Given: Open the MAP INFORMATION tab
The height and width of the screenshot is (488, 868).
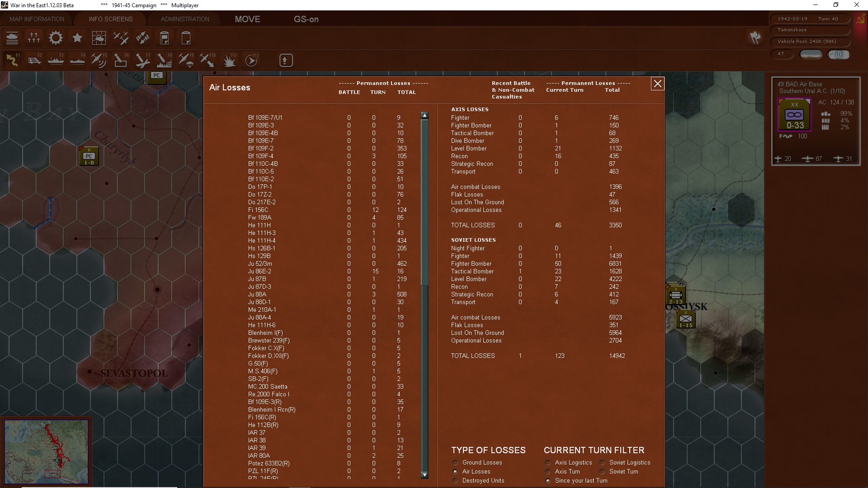Looking at the screenshot, I should 37,19.
